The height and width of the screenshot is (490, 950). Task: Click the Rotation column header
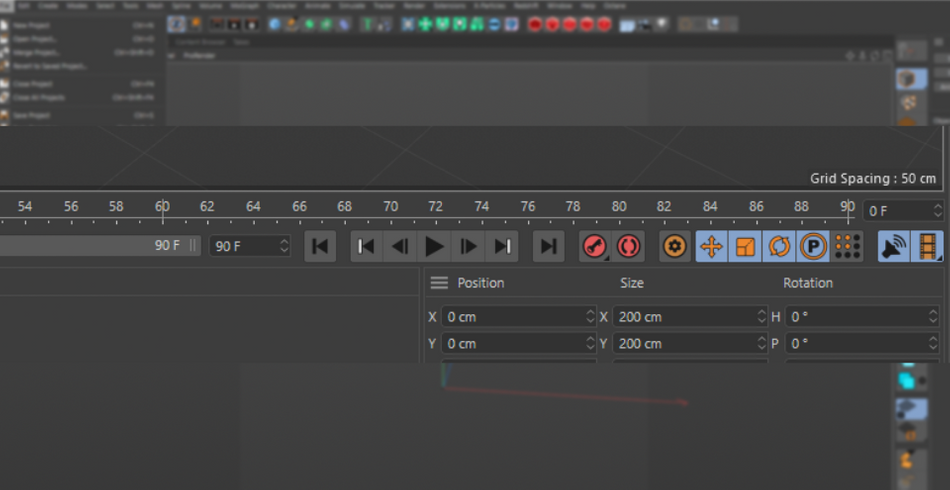(808, 283)
